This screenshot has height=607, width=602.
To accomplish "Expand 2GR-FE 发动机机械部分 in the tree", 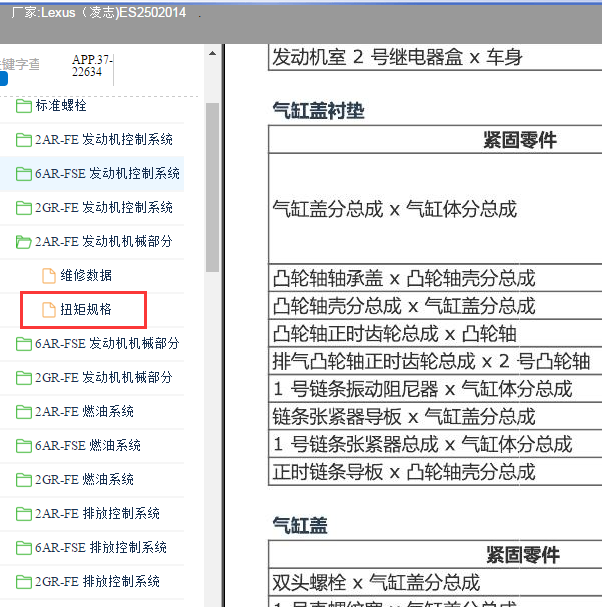I will [104, 377].
